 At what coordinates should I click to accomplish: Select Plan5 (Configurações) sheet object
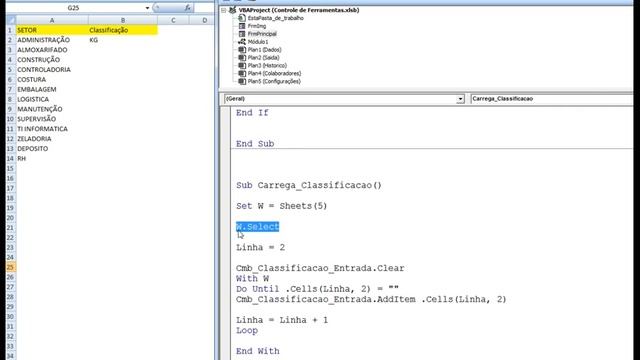tap(274, 81)
